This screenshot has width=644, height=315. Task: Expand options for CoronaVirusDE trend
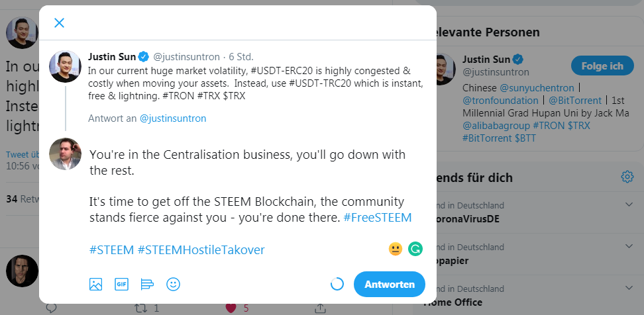(x=629, y=204)
